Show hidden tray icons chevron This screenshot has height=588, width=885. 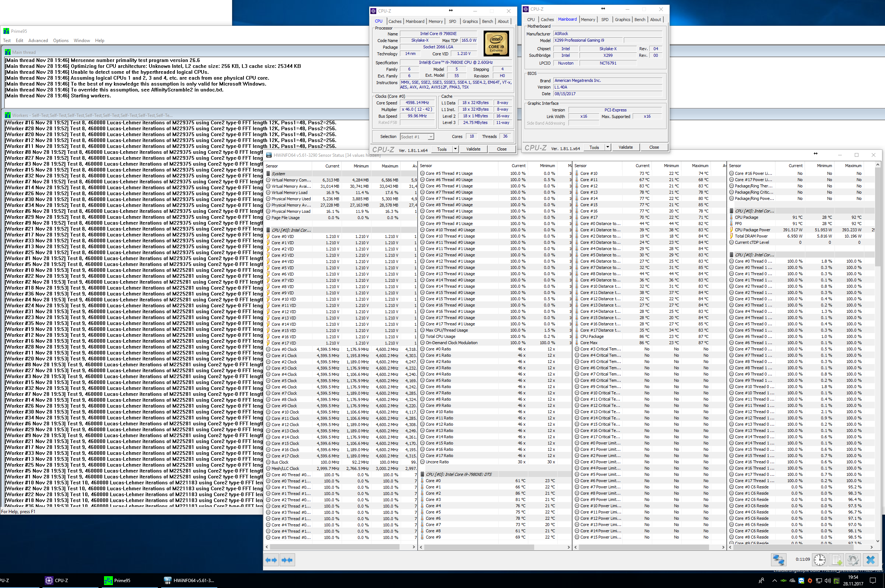point(774,581)
